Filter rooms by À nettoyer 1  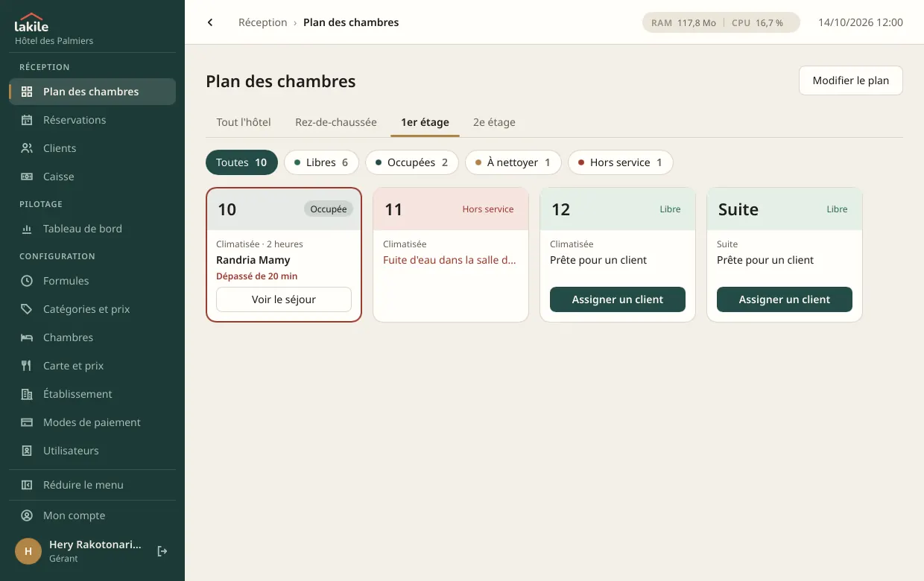pos(513,162)
